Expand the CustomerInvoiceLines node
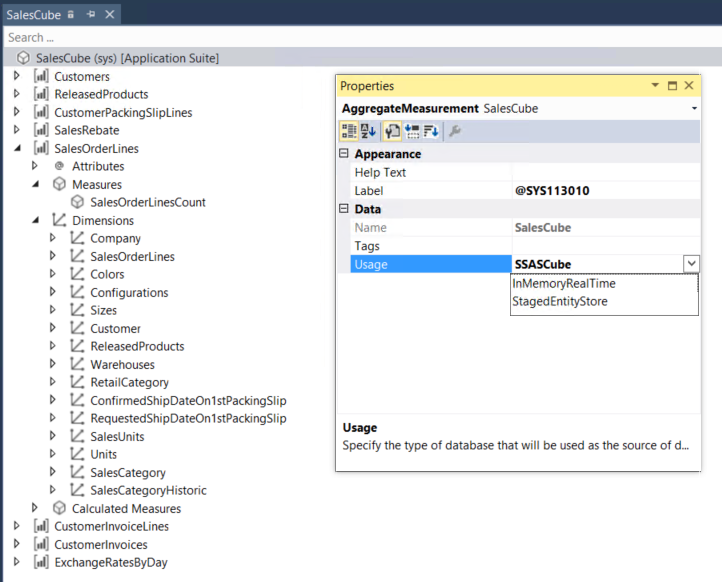722x582 pixels. click(x=17, y=527)
